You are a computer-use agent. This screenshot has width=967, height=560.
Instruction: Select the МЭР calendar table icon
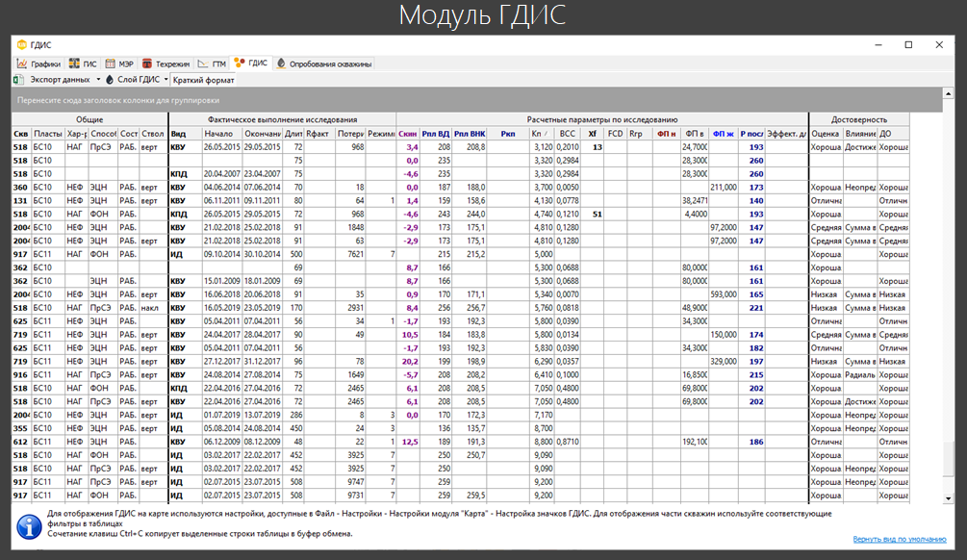coord(110,64)
